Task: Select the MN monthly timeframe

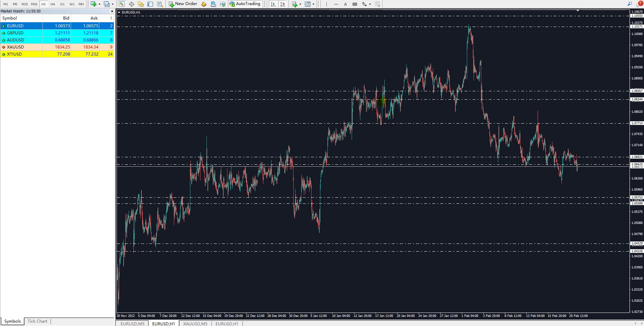Action: (81, 4)
